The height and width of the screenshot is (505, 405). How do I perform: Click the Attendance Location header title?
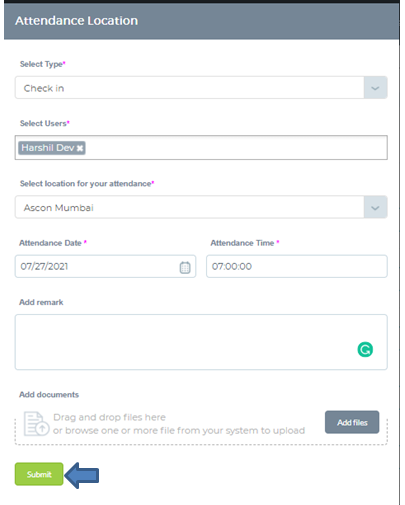click(76, 21)
